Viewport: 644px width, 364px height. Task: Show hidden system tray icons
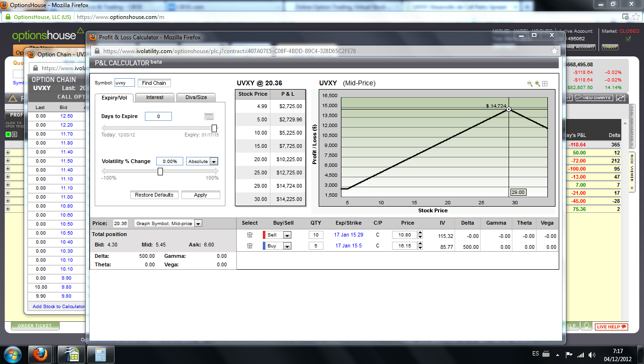click(557, 355)
